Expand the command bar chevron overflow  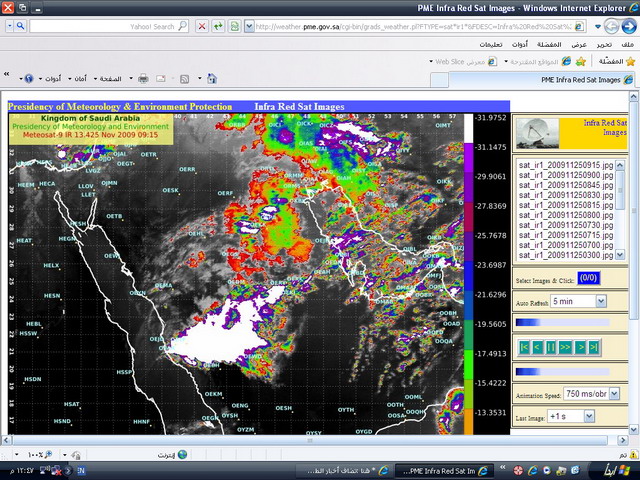[7, 74]
